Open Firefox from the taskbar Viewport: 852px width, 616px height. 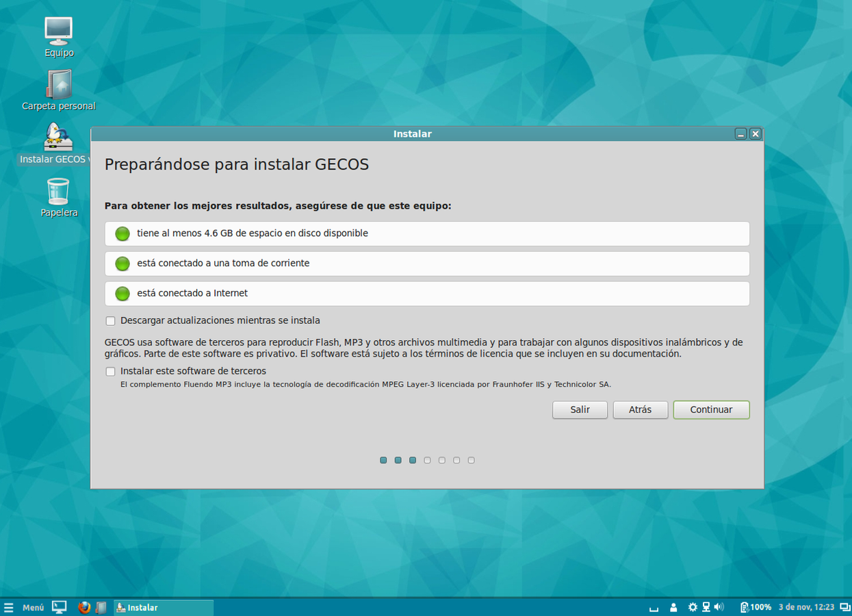(83, 607)
